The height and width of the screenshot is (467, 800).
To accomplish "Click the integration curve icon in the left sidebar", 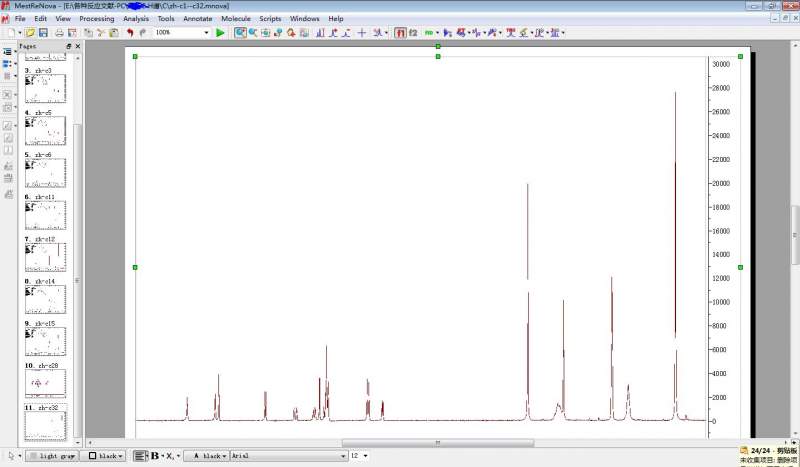I will 7,125.
